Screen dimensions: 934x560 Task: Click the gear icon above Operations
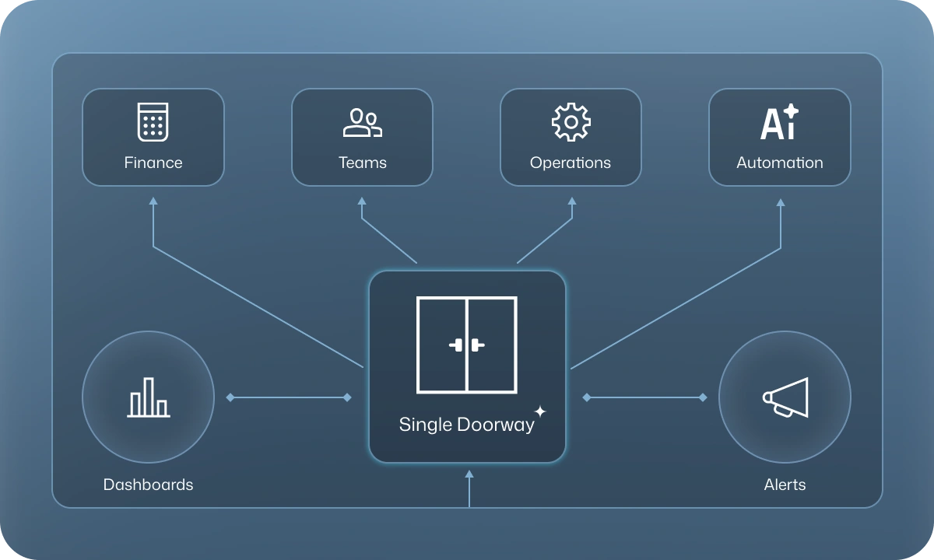point(571,121)
